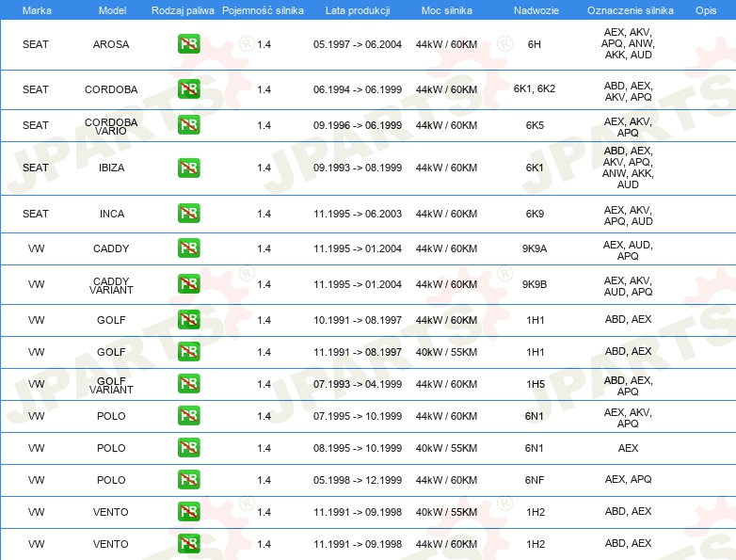Click engine codes AEX, APQ in the POLO 6NF row

(x=628, y=479)
